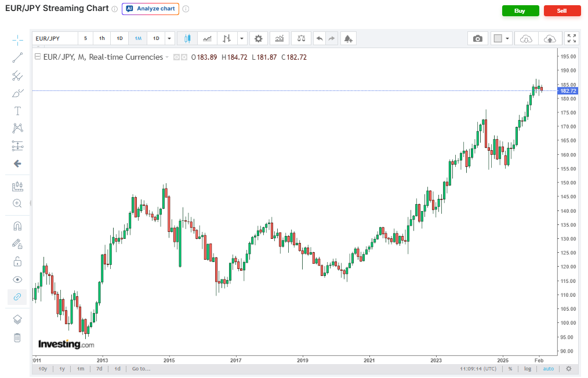Open the chart settings gear in toolbar

[x=258, y=39]
